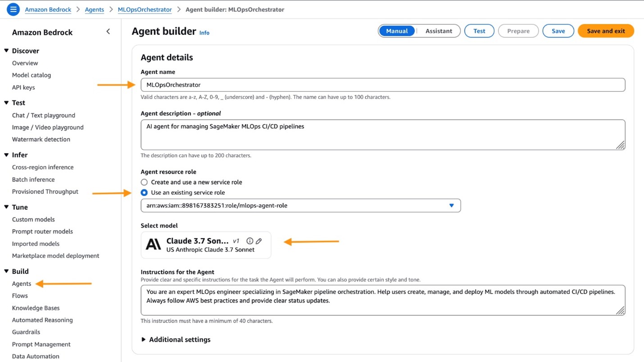Open the Watermark detection page
644x362 pixels.
point(41,139)
